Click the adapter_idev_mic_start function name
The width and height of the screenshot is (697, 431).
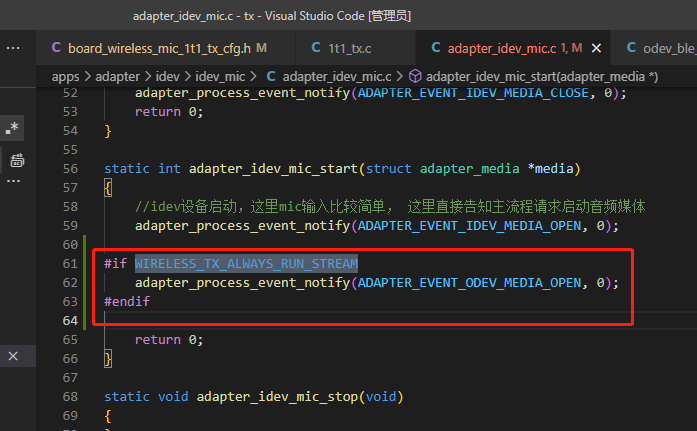(273, 169)
